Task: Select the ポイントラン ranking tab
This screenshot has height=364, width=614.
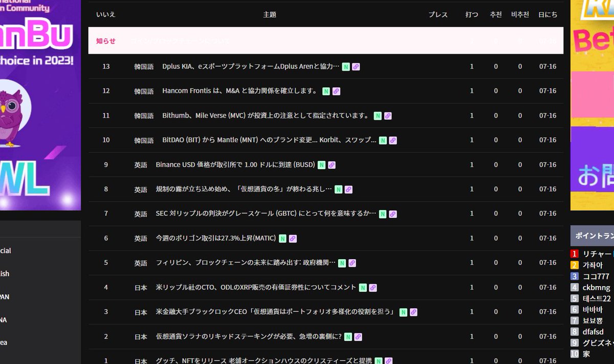Action: pos(593,236)
